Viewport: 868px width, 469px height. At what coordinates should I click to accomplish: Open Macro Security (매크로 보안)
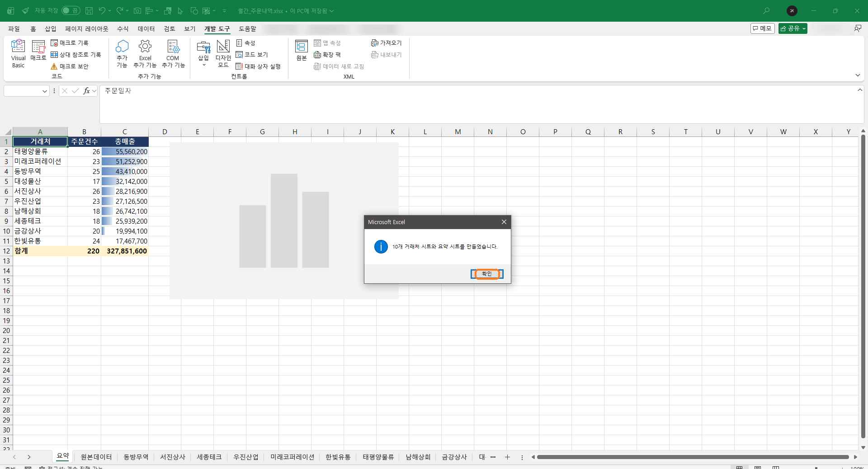tap(70, 66)
